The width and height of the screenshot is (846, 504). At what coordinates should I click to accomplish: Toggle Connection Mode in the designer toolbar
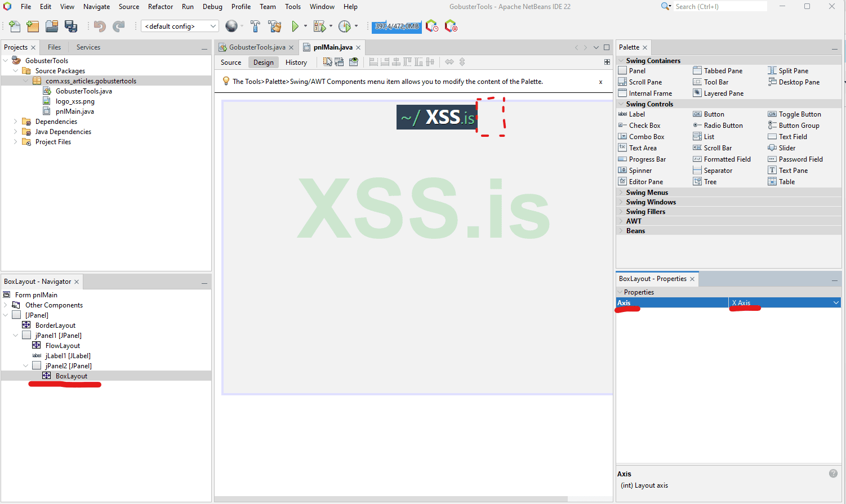[339, 62]
